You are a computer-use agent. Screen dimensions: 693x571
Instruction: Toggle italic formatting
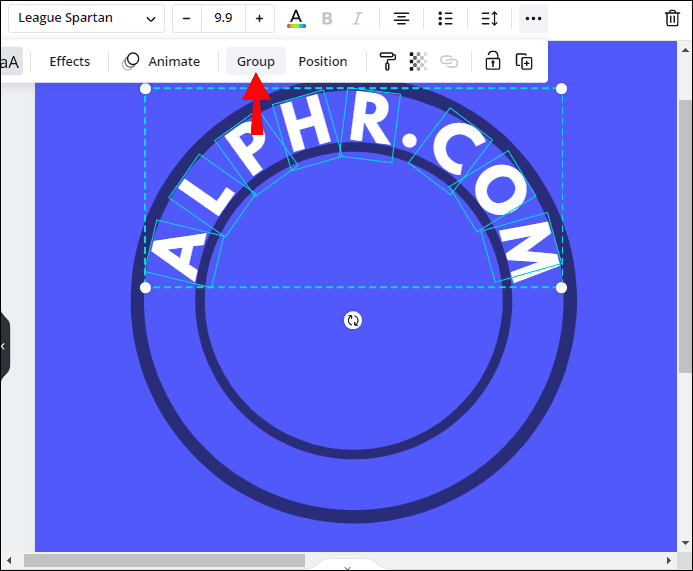coord(357,19)
